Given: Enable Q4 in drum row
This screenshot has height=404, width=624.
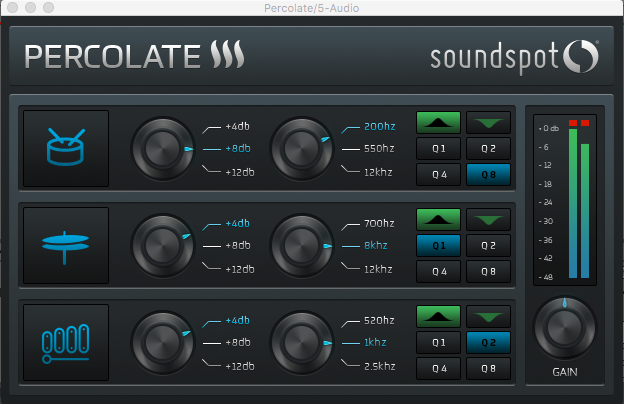Looking at the screenshot, I should coord(438,174).
